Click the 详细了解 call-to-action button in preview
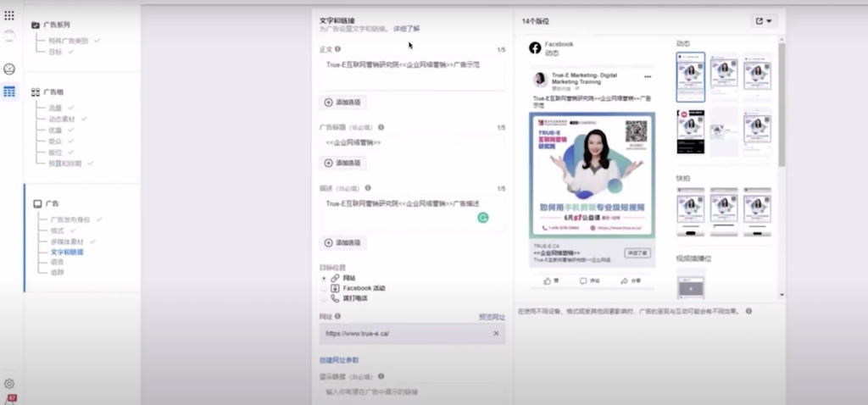 (637, 252)
